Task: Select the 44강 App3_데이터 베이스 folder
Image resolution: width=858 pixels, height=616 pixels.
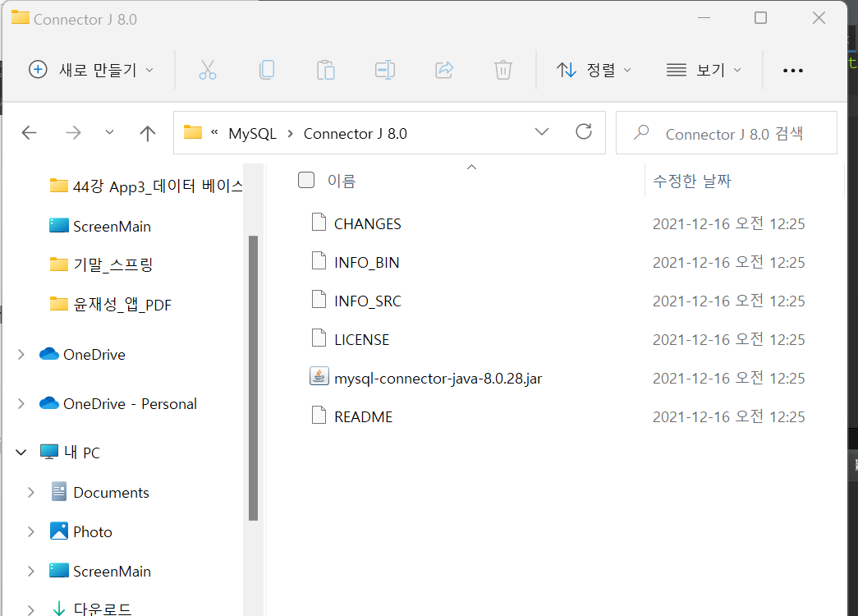Action: (145, 186)
